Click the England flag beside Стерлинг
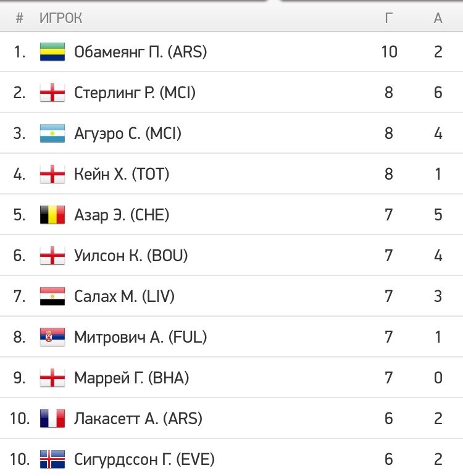This screenshot has width=463, height=476. (x=52, y=93)
